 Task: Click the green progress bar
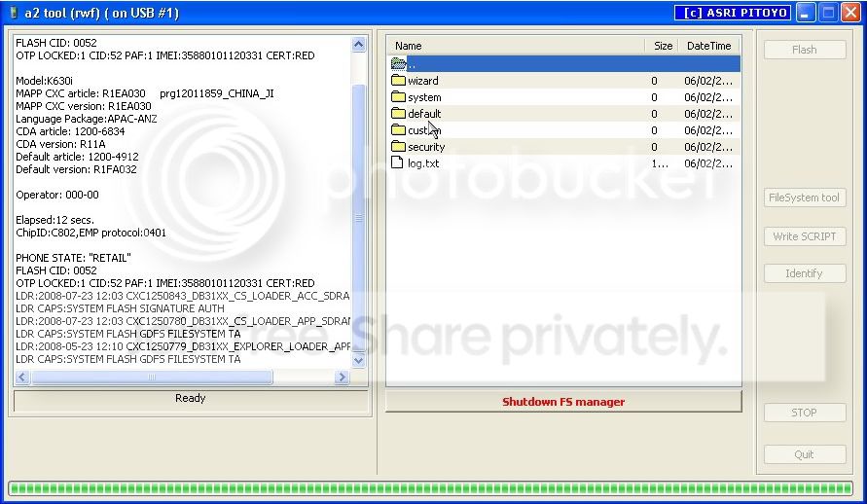(431, 488)
